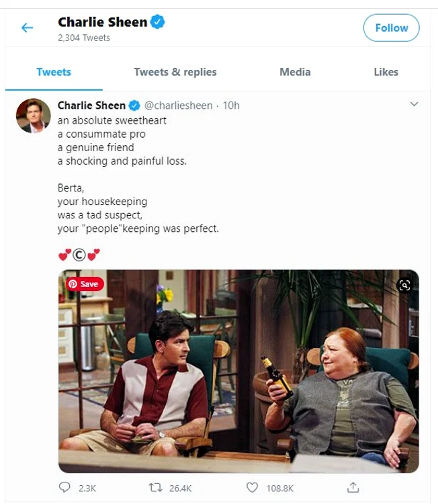Click the reply speech bubble icon
This screenshot has height=504, width=438.
[65, 488]
